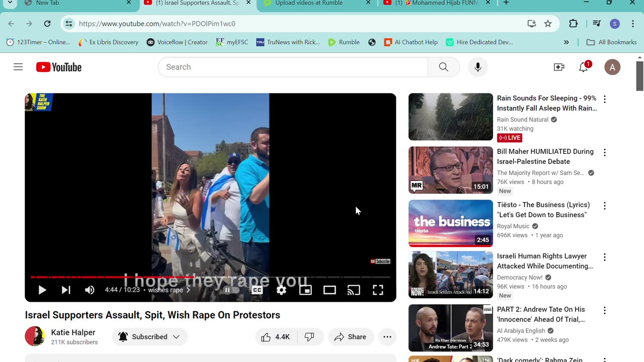Screen dimensions: 644x362
Task: Go to the YouTube home logo
Action: click(59, 67)
